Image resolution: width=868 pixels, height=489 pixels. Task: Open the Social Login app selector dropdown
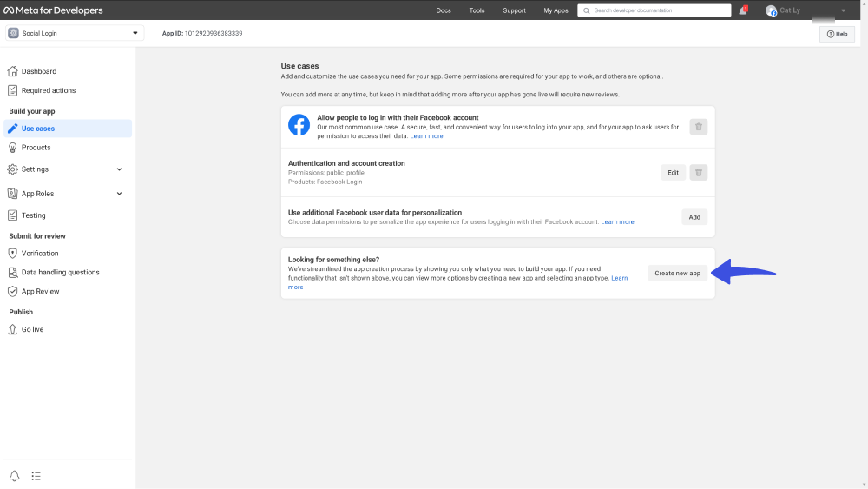click(x=75, y=33)
